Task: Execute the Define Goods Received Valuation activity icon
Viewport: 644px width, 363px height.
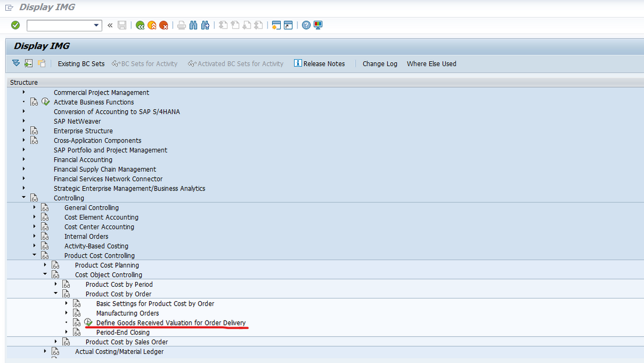Action: coord(89,323)
